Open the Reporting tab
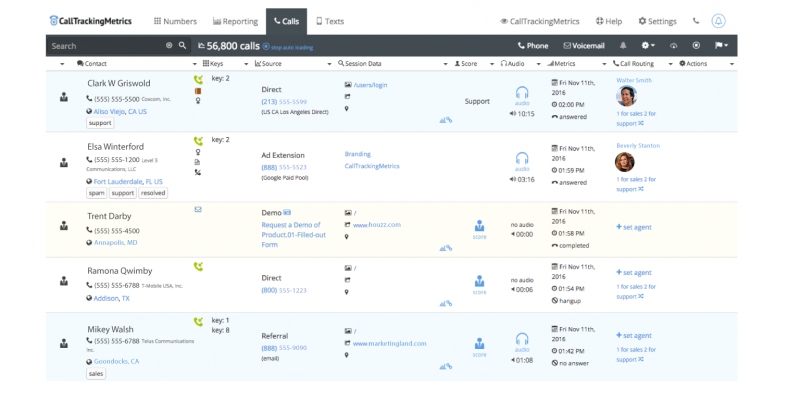This screenshot has width=800, height=400. 235,21
